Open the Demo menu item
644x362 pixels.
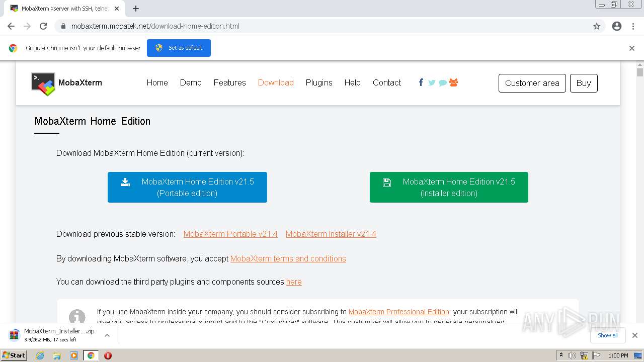pos(191,83)
